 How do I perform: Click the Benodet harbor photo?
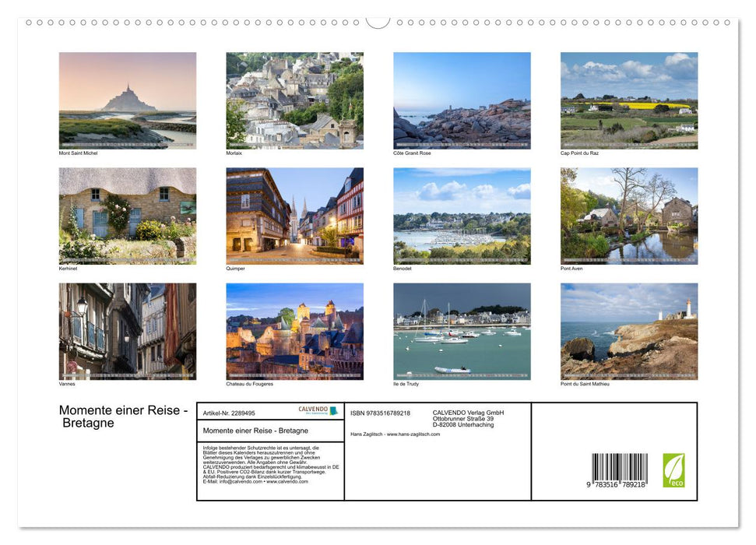462,216
